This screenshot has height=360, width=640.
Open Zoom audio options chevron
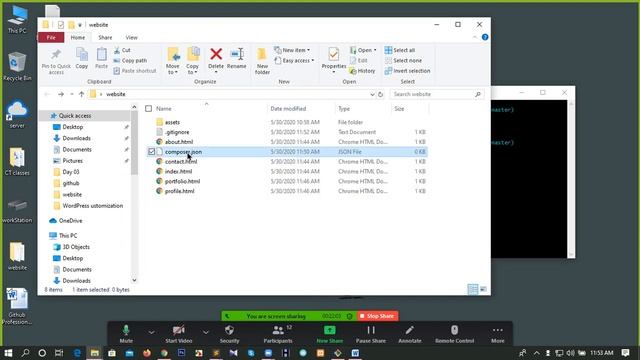pos(151,333)
